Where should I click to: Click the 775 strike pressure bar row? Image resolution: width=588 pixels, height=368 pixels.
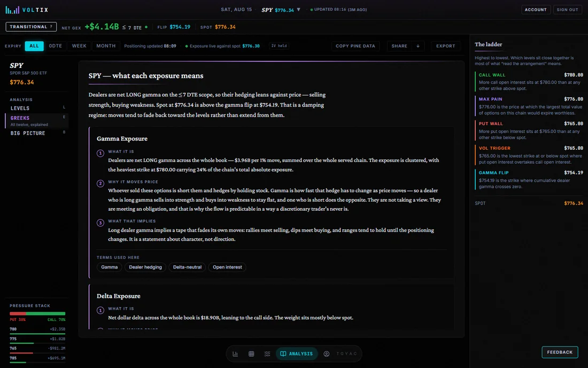(37, 340)
